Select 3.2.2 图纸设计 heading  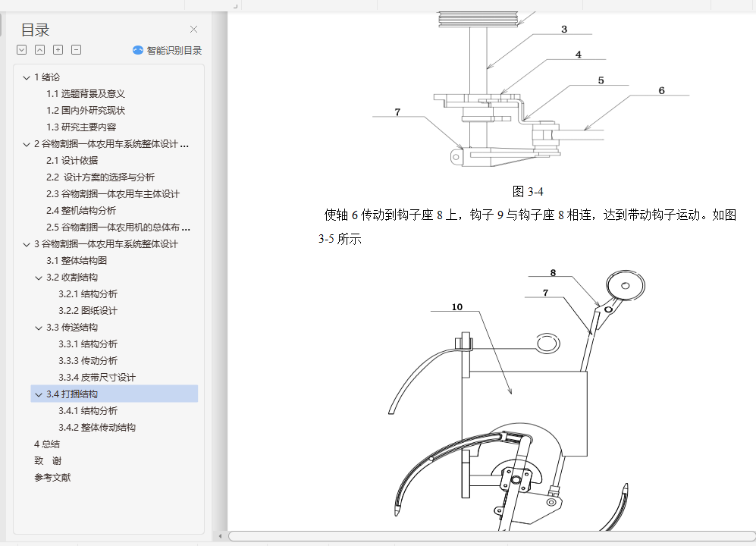88,311
